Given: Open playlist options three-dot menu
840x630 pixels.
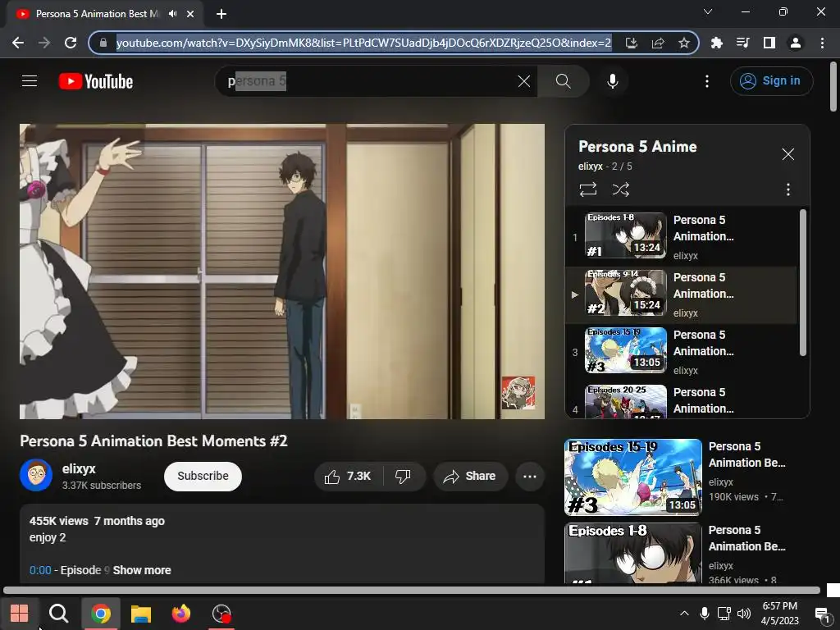Looking at the screenshot, I should 788,189.
